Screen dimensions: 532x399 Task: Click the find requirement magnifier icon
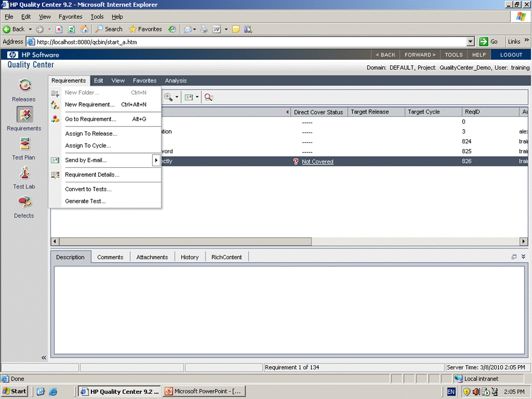pyautogui.click(x=208, y=98)
